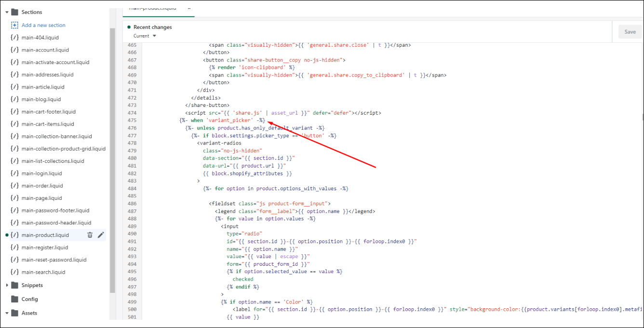This screenshot has width=644, height=328.
Task: Click Add a new section link
Action: coord(43,25)
